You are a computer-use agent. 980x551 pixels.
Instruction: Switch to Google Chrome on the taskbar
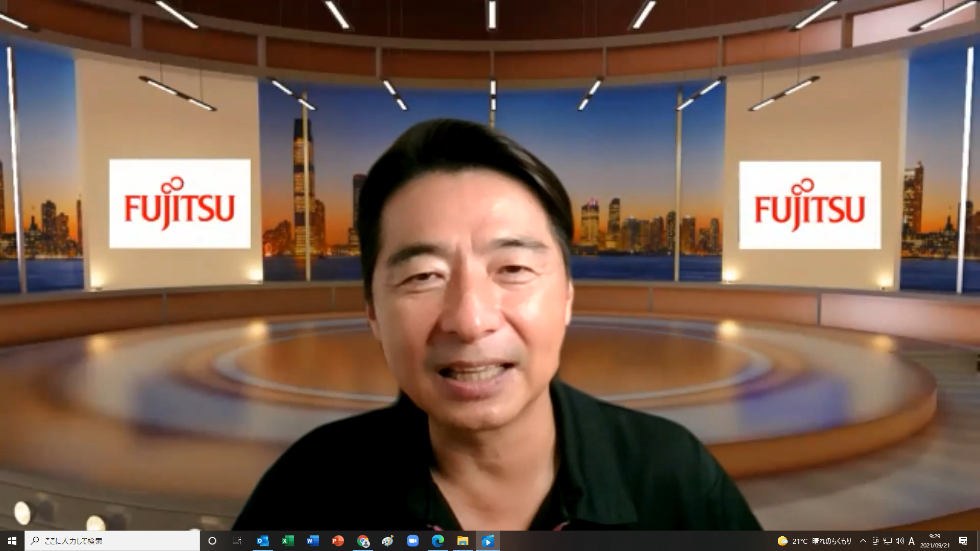click(x=363, y=541)
